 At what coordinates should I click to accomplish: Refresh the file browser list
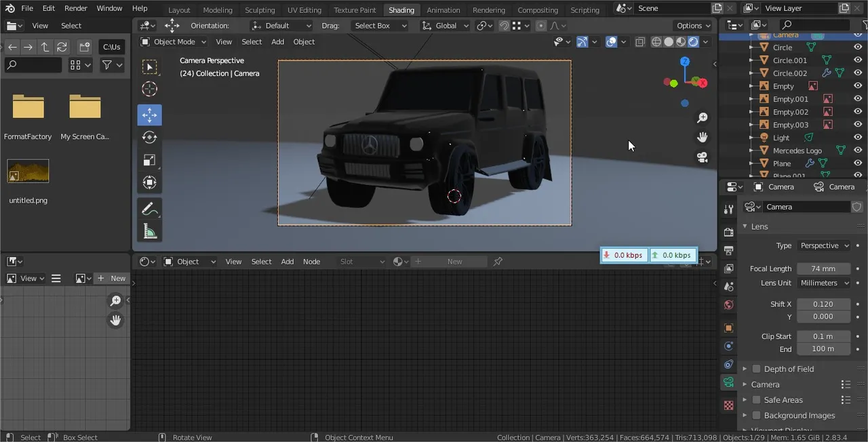62,47
